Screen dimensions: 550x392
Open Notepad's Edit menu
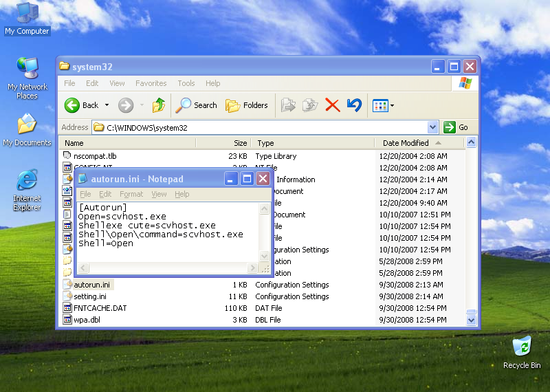coord(105,194)
